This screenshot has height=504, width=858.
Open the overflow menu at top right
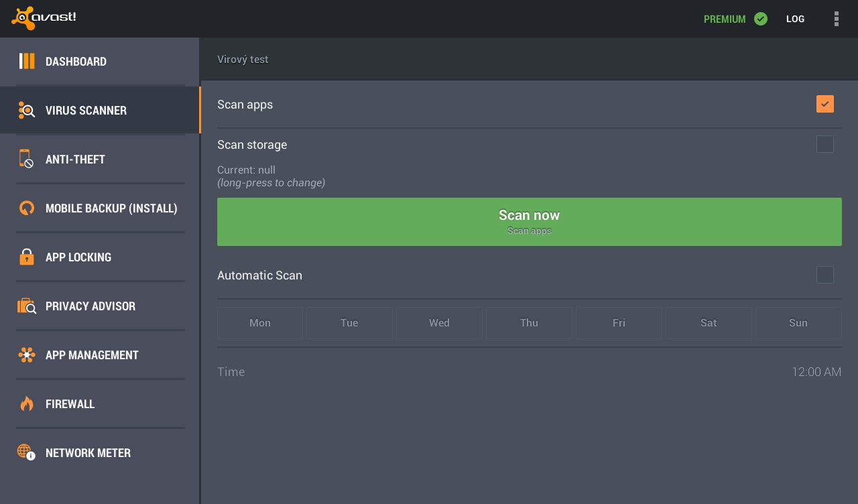click(837, 19)
